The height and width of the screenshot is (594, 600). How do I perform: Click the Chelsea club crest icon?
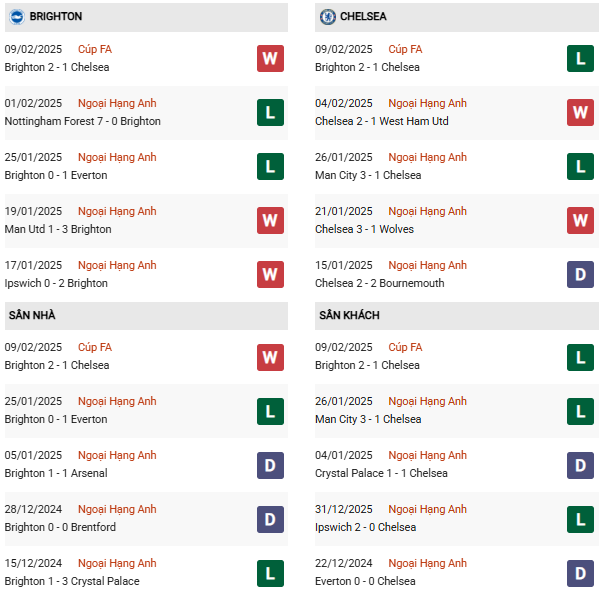(327, 17)
